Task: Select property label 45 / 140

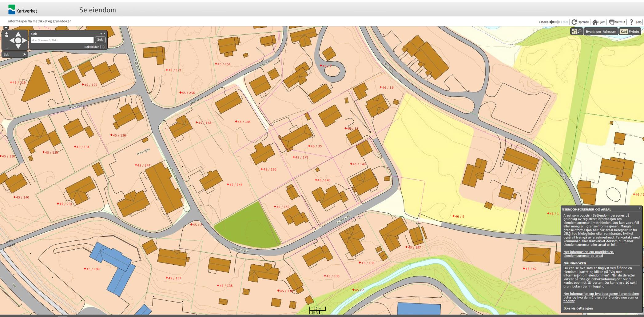Action: tap(21, 197)
